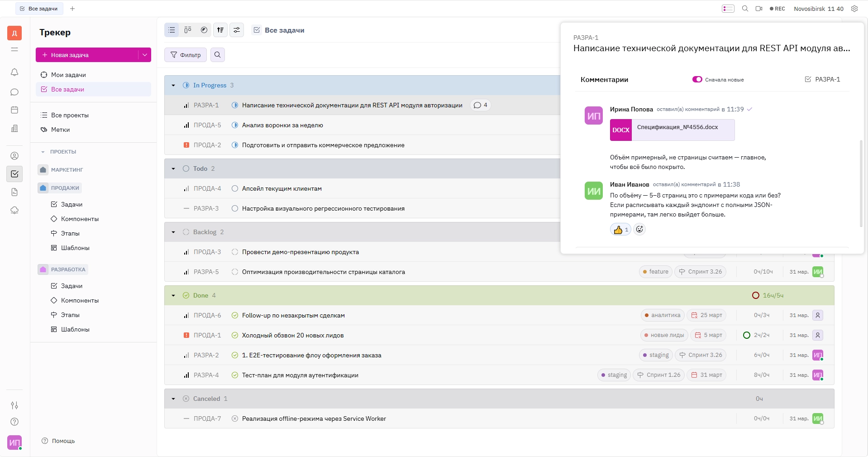
Task: Toggle status circle of Анализ воронки за неделю
Action: tap(235, 125)
